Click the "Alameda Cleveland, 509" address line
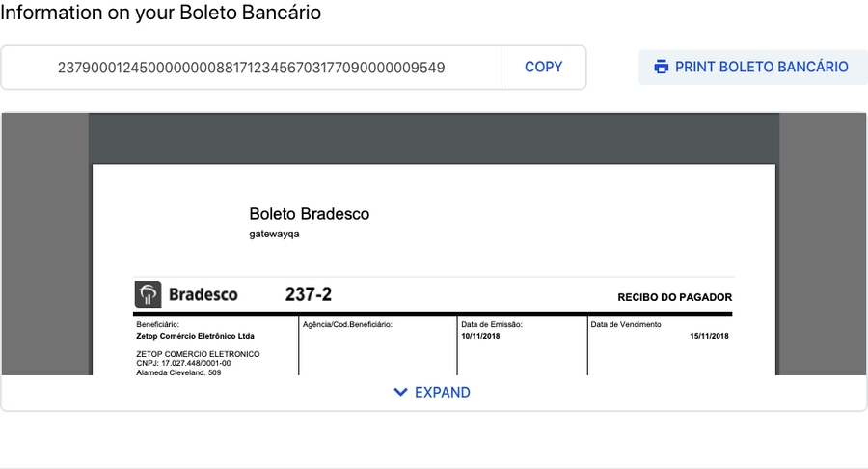 178,372
